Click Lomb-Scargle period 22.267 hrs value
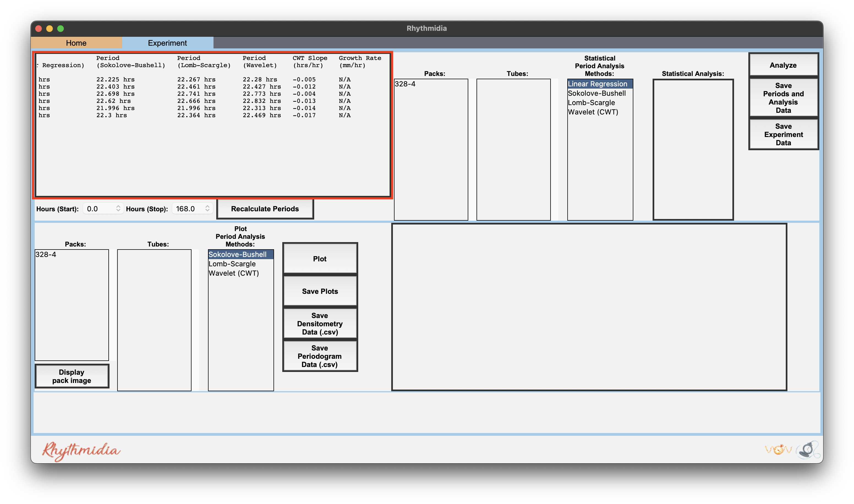This screenshot has height=504, width=854. coord(196,80)
